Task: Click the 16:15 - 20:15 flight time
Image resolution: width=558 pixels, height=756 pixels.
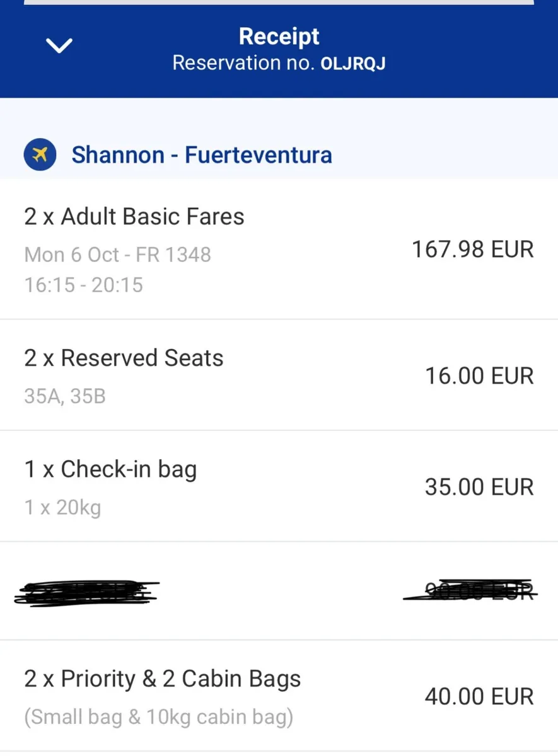Action: coord(84,285)
